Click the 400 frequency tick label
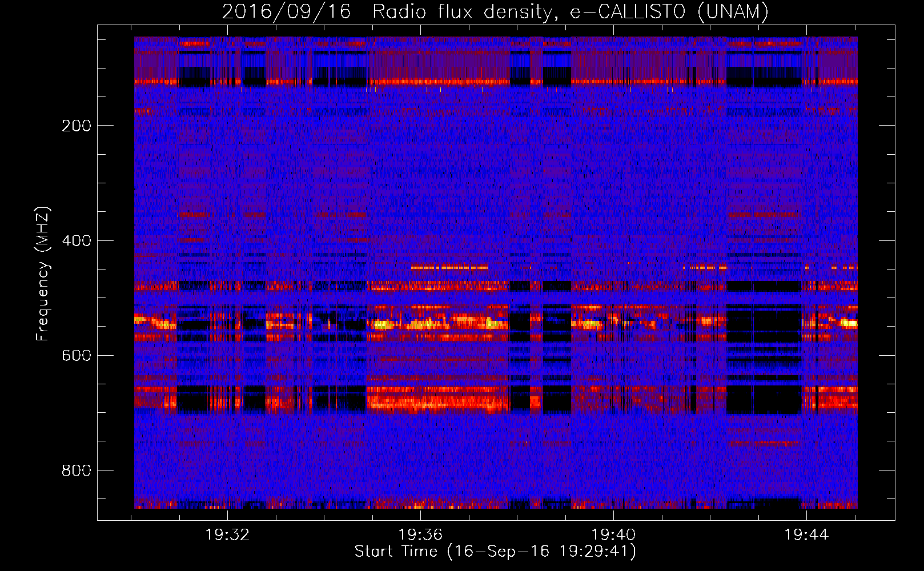The image size is (924, 571). point(76,240)
